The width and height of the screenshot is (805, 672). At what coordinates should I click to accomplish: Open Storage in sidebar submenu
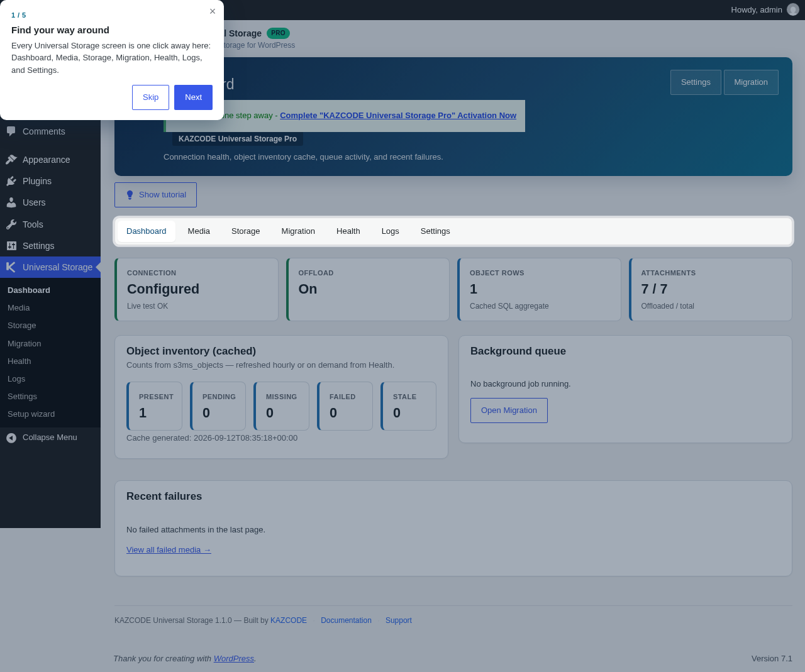click(x=50, y=326)
